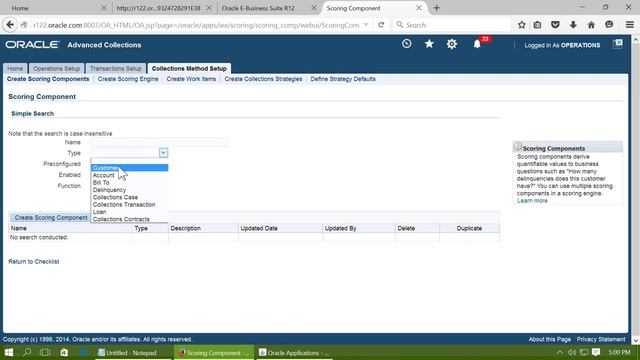Screen dimensions: 640x360
Task: Open a new browser tab plus
Action: tap(436, 8)
